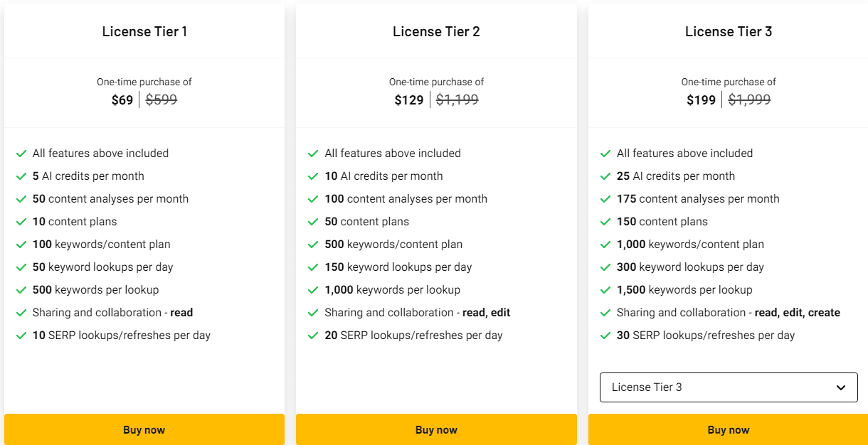The image size is (868, 445).
Task: Click the One-time purchase text in Tier 1
Action: (144, 81)
